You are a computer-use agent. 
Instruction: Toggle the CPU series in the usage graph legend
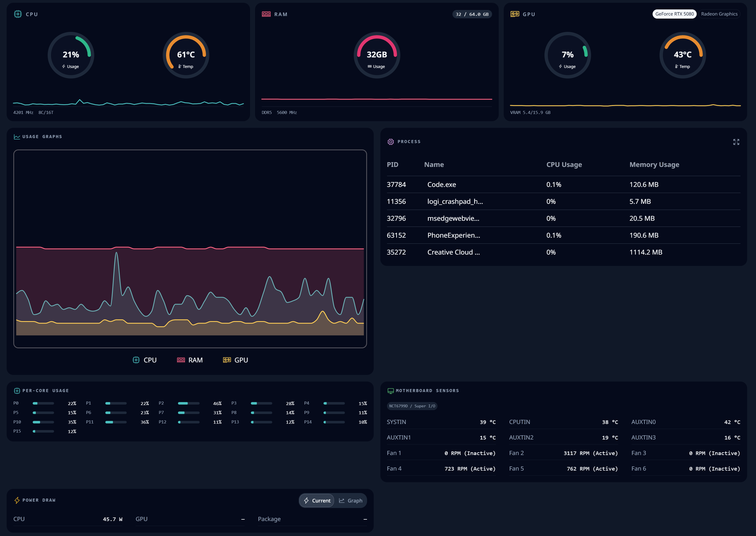(144, 360)
